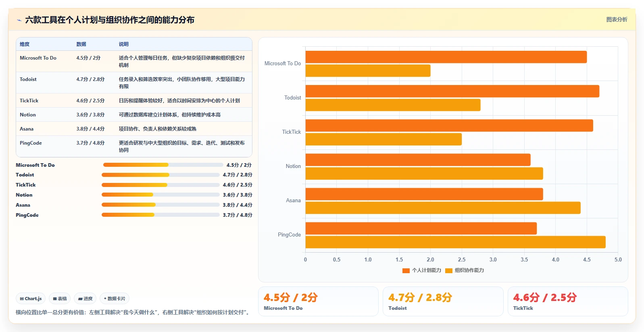The width and height of the screenshot is (644, 332).
Task: Click the 3.6分 / 3.8分 table cell
Action: (x=90, y=115)
